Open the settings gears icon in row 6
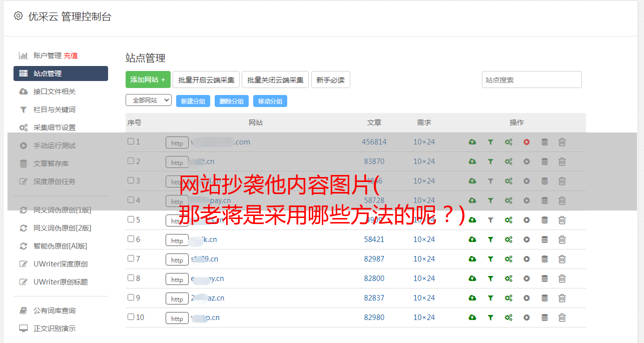 pyautogui.click(x=508, y=239)
